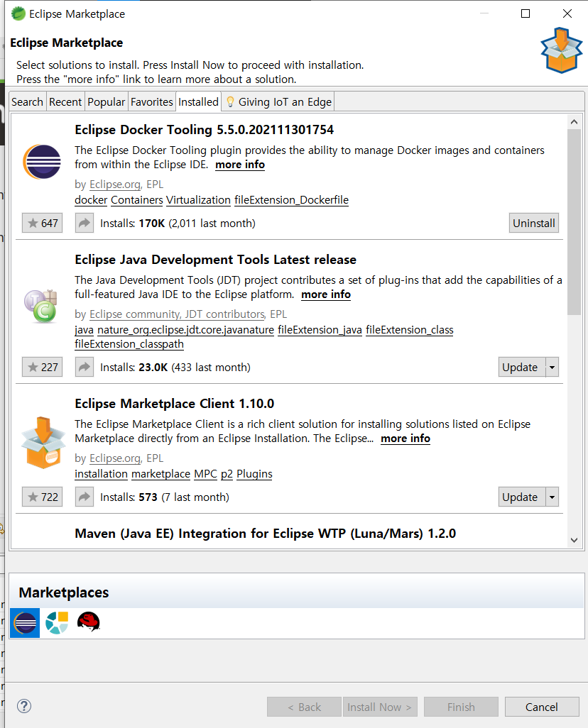Viewport: 588px width, 728px height.
Task: Open Eclipse community, JDT contributors link
Action: [177, 314]
